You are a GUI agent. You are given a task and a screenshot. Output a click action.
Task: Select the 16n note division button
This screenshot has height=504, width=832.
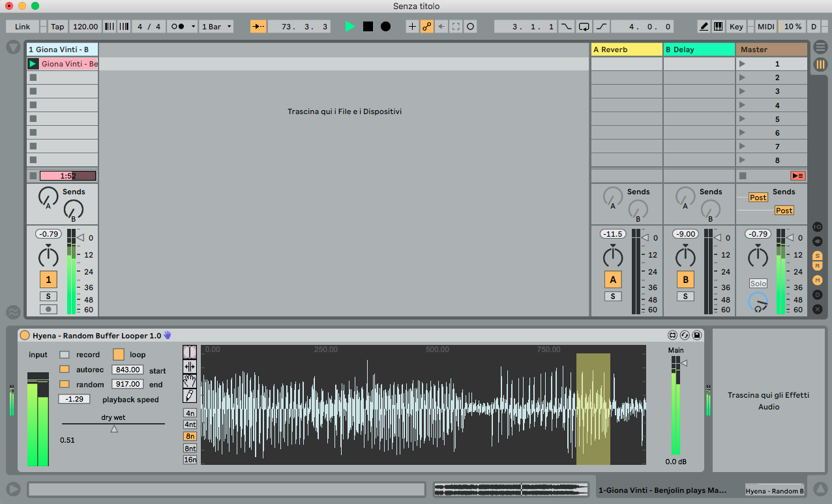pos(190,460)
